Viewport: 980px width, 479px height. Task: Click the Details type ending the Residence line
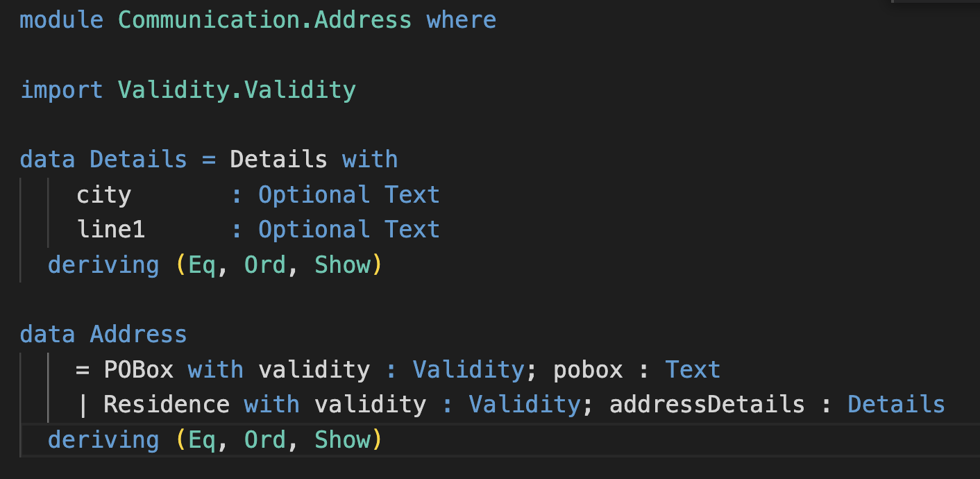[896, 405]
